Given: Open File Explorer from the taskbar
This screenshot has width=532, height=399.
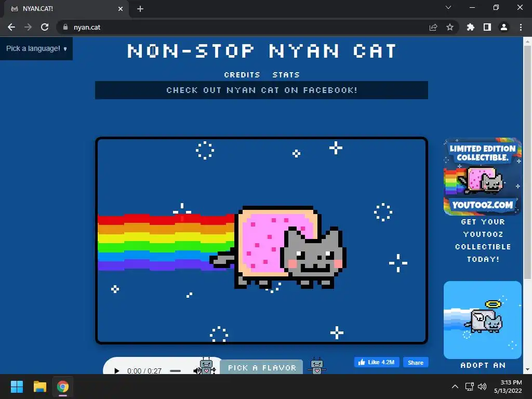Looking at the screenshot, I should pos(39,387).
